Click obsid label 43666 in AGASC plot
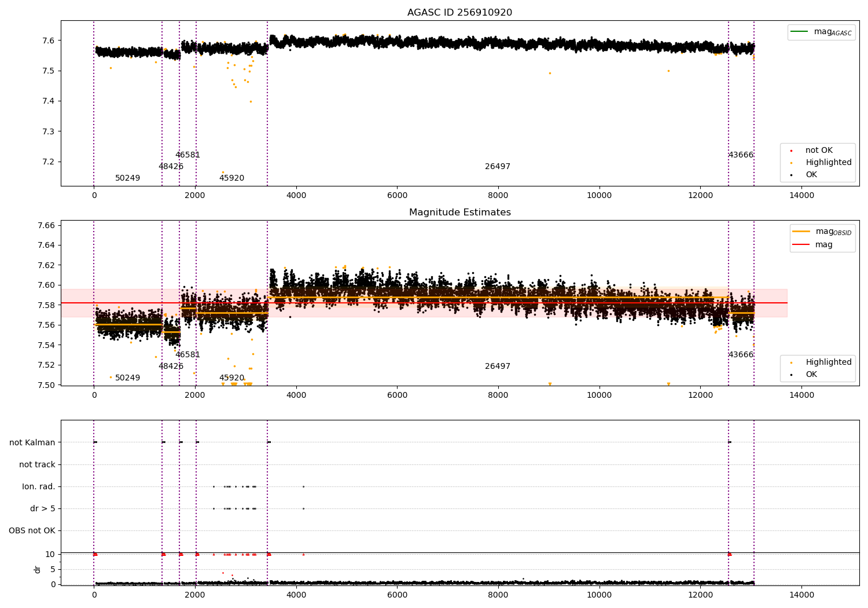This screenshot has height=608, width=868. [x=741, y=155]
